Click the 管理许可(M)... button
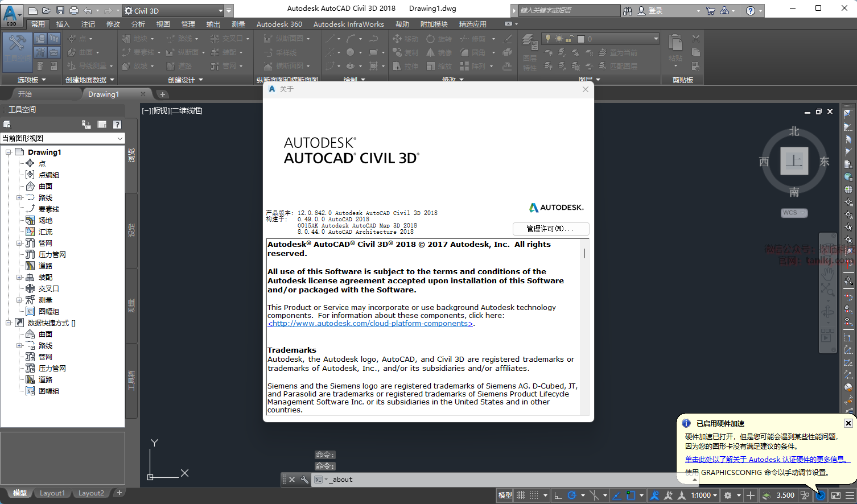Image resolution: width=857 pixels, height=504 pixels. pos(550,229)
